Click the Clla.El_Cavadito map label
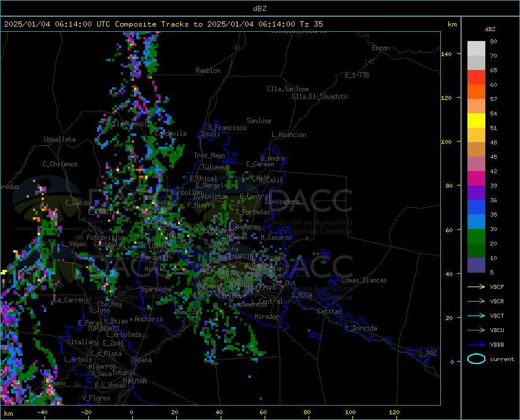Screen dimensions: 520x420 coord(320,96)
